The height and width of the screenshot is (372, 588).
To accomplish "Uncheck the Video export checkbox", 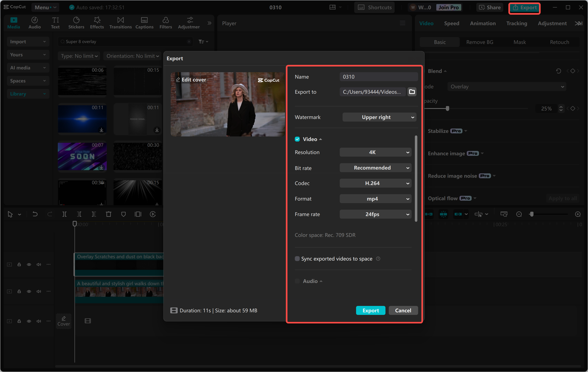I will click(x=297, y=139).
